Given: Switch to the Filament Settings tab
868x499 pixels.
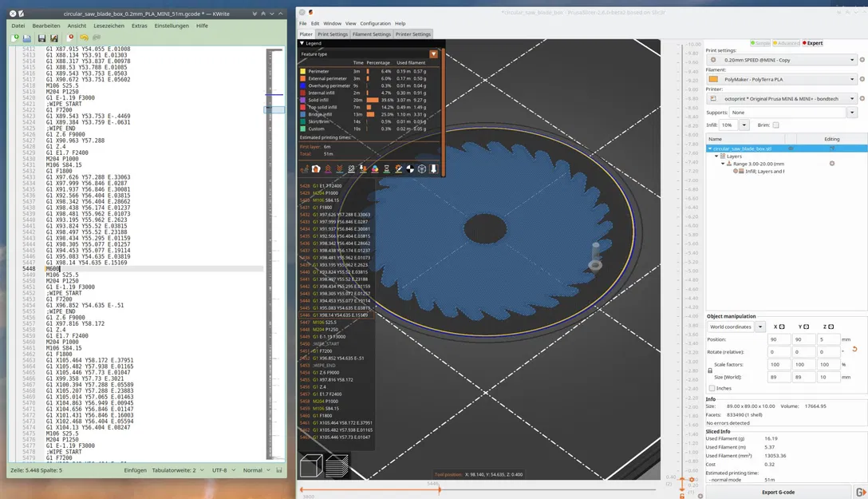Looking at the screenshot, I should pos(371,34).
